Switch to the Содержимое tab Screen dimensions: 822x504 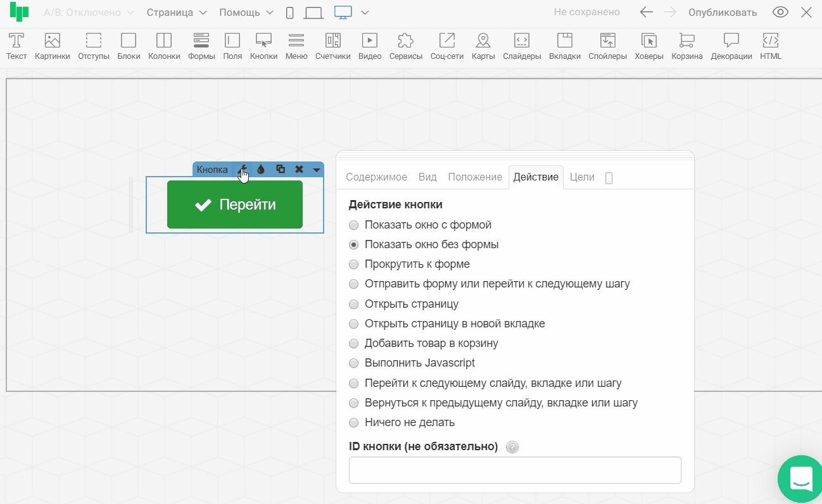(376, 177)
